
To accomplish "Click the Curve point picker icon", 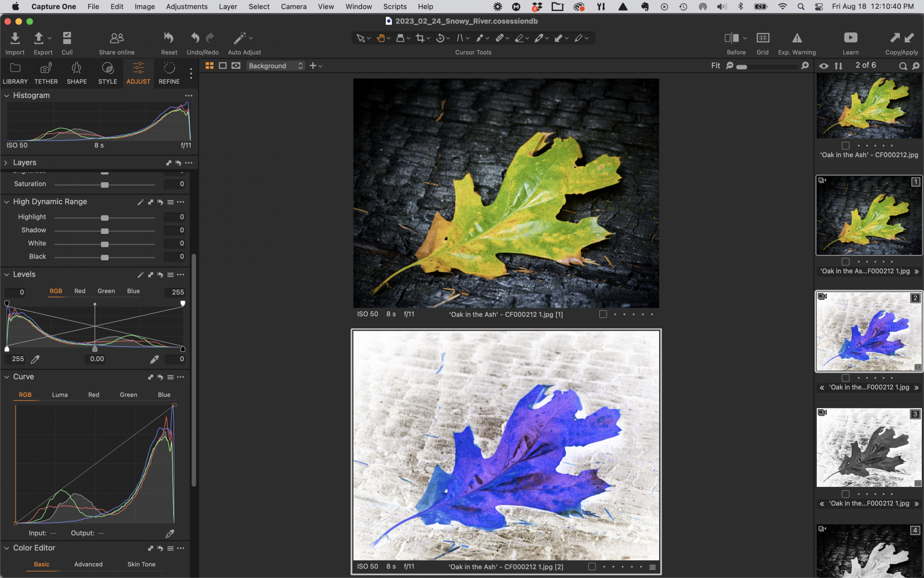I will coord(170,534).
